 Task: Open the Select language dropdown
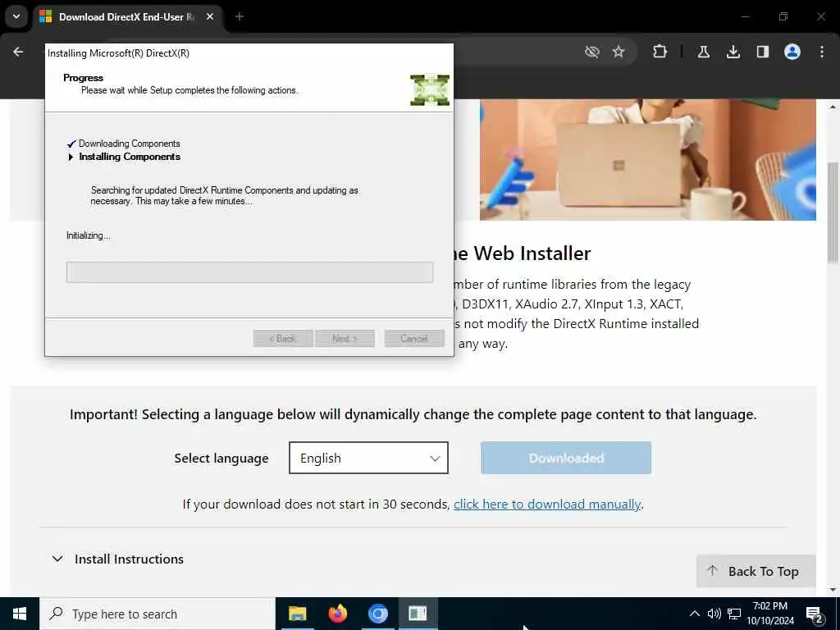(x=368, y=458)
